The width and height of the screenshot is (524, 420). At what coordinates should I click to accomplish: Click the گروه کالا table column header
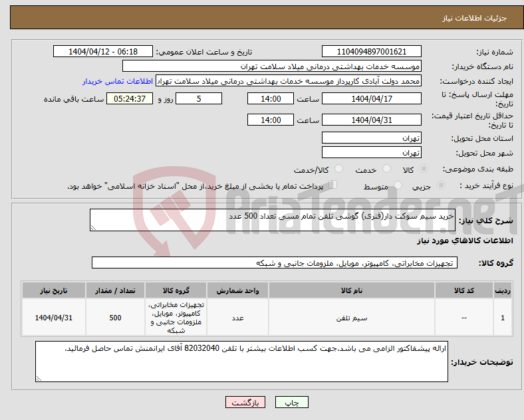click(176, 290)
